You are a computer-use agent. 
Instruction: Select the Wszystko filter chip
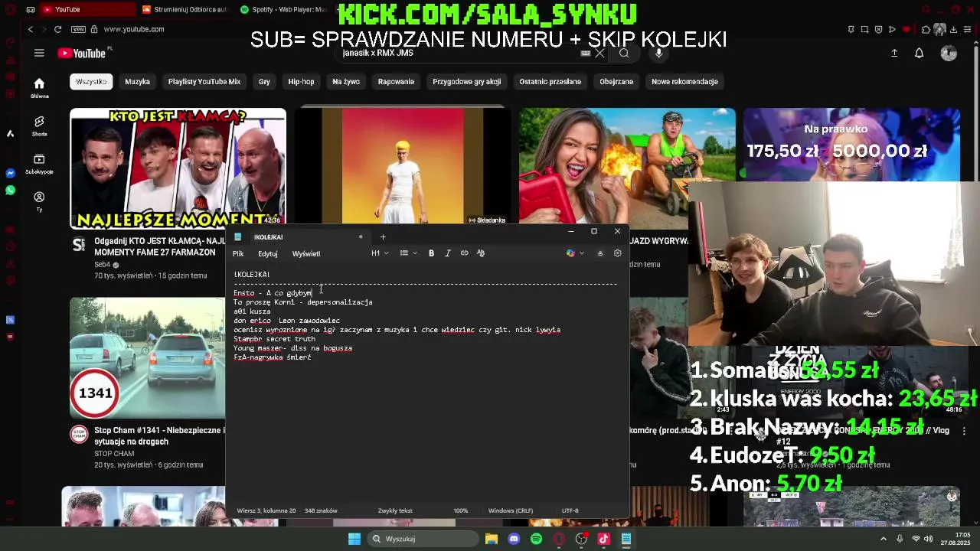pos(91,81)
